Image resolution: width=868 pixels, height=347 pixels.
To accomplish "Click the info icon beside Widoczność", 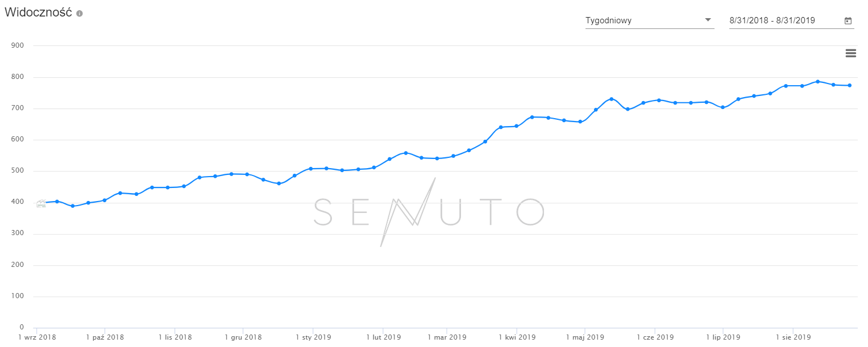I will (x=80, y=13).
